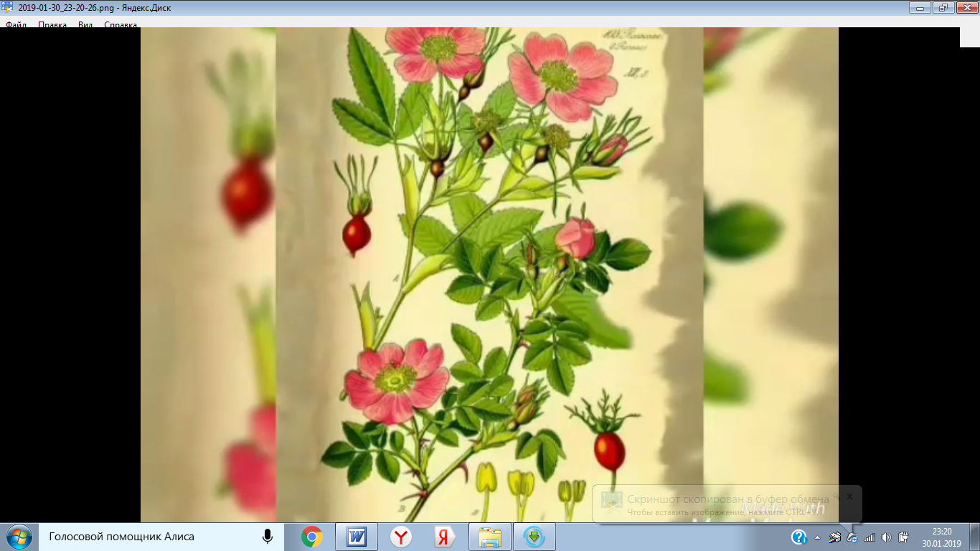Click the blue help question mark tray icon
This screenshot has height=551, width=980.
tap(799, 537)
